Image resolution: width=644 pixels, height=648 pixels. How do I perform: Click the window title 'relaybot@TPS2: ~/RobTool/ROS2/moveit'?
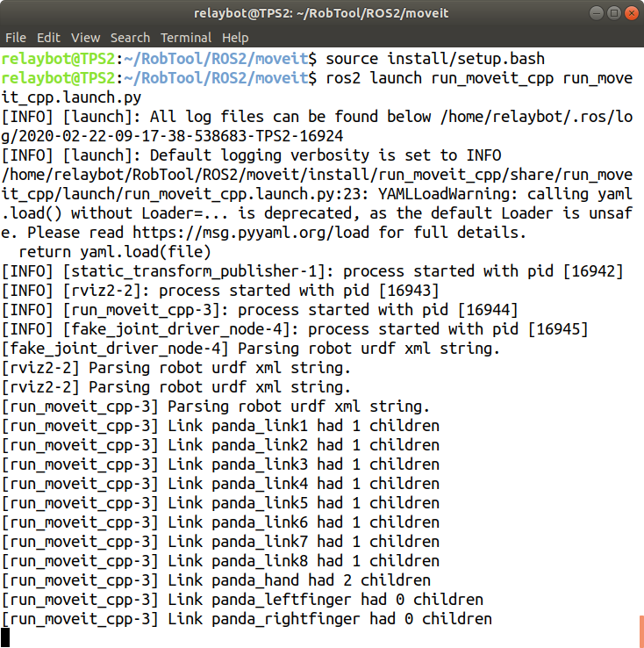pyautogui.click(x=321, y=13)
